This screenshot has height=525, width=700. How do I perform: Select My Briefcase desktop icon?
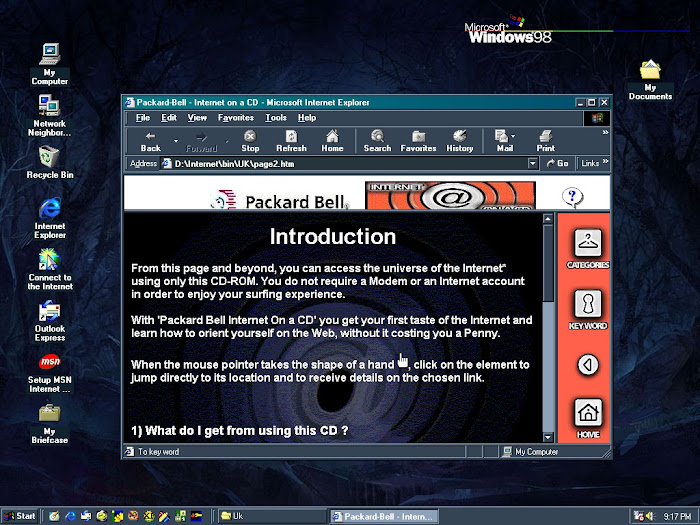click(x=50, y=424)
